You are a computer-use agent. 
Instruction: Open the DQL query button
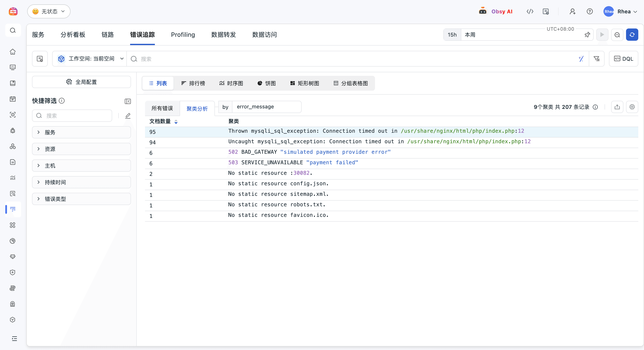point(623,59)
